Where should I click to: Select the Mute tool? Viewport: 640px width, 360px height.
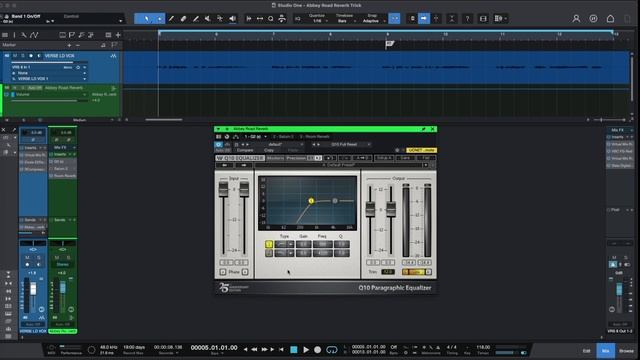coord(208,19)
